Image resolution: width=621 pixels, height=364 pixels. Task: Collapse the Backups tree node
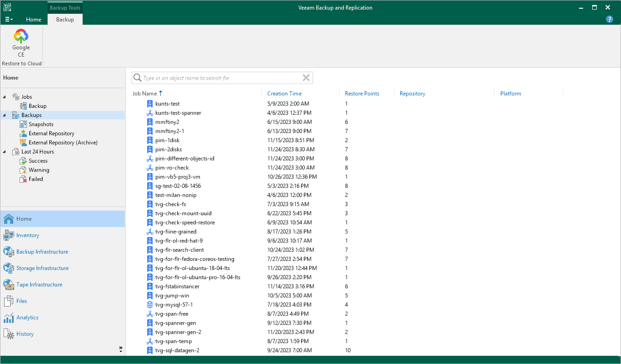point(5,115)
